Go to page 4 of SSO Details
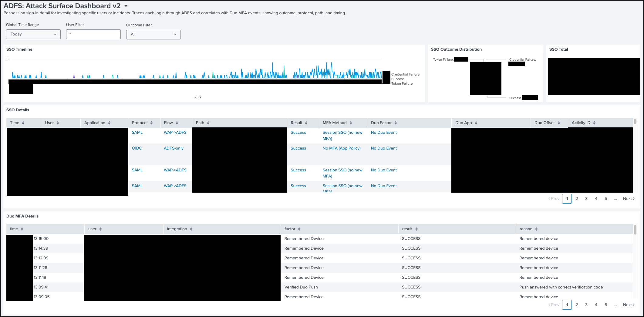The width and height of the screenshot is (644, 317). pos(596,199)
